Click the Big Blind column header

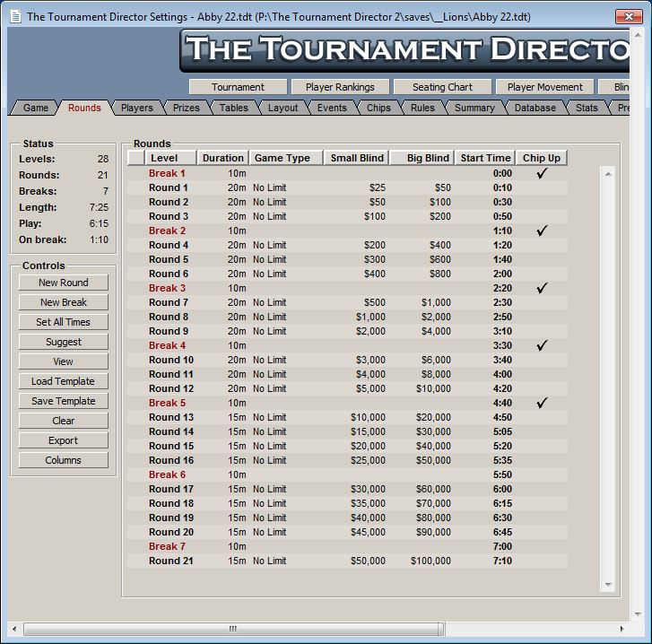422,158
